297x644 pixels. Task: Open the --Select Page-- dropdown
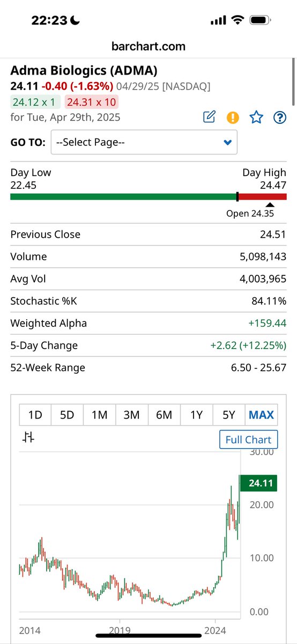click(144, 142)
